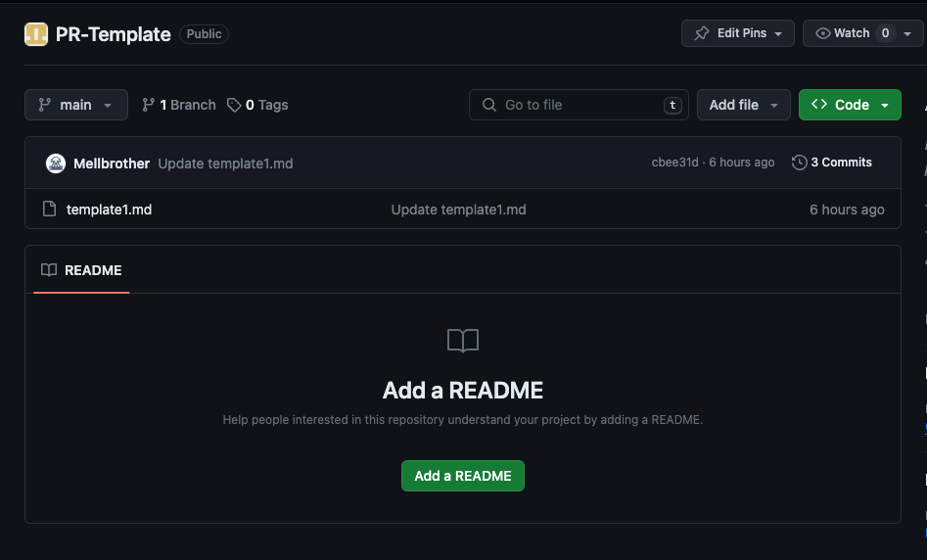
Task: Select the README tab
Action: click(81, 270)
